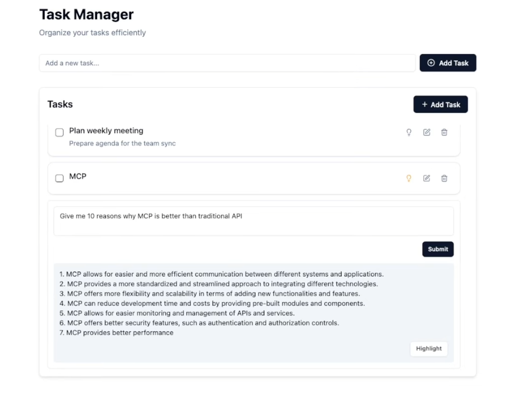Focus the Add a new task input
Screen dimensions: 532x403
[x=227, y=63]
